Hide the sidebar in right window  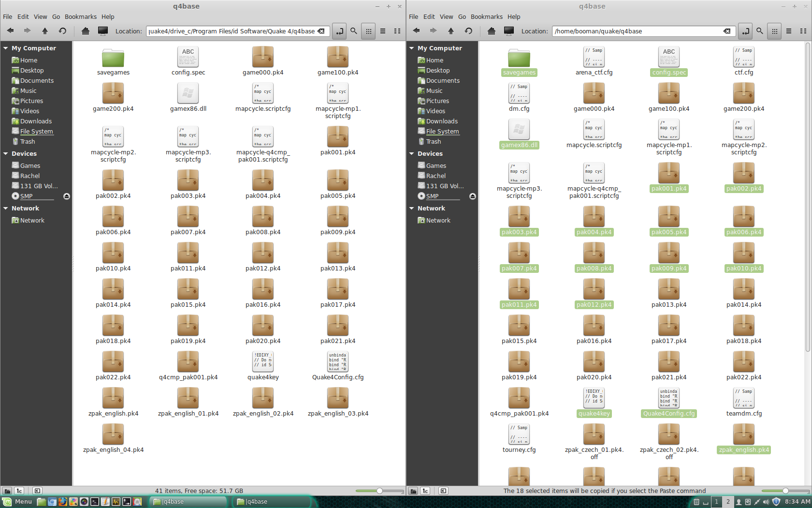pyautogui.click(x=444, y=491)
